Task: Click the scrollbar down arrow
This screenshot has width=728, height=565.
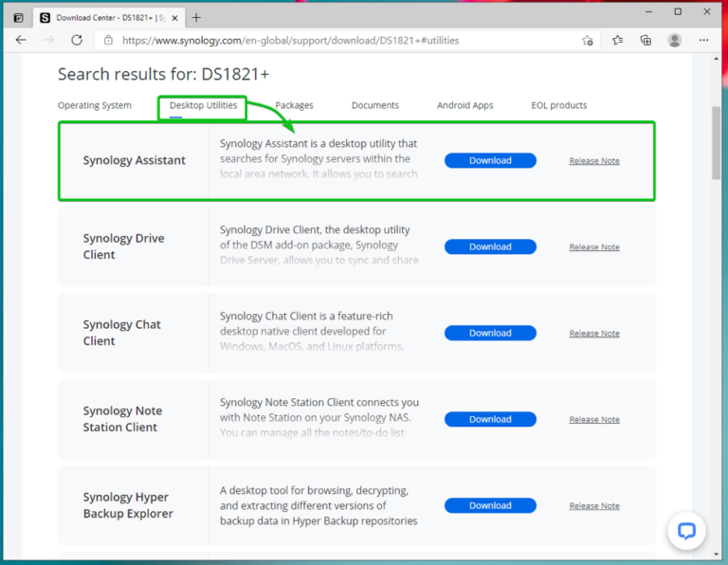Action: (717, 554)
